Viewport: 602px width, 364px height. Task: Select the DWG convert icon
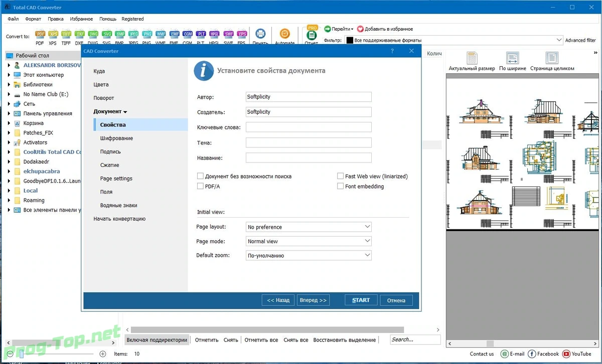pyautogui.click(x=93, y=35)
